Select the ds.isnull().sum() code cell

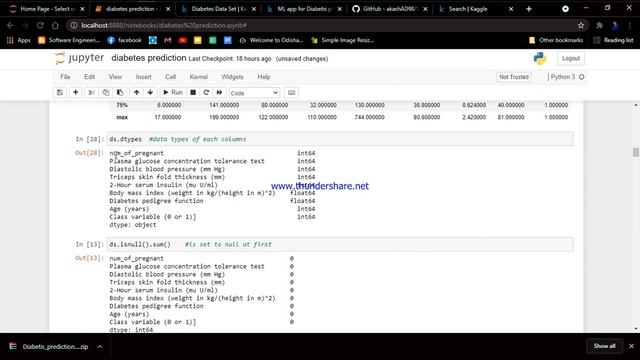(340, 244)
